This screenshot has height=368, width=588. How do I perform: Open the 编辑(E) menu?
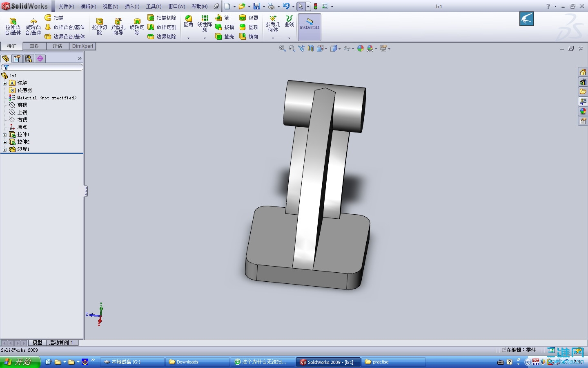(x=88, y=7)
